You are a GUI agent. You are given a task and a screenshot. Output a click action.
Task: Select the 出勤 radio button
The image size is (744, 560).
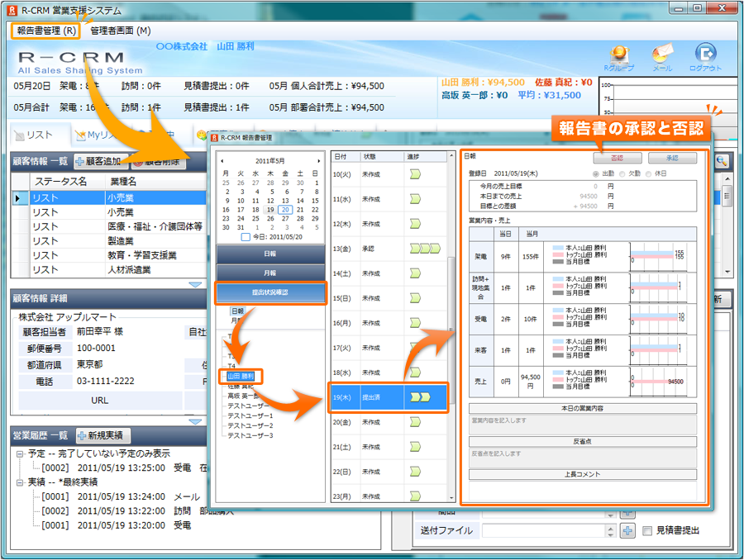pyautogui.click(x=595, y=174)
